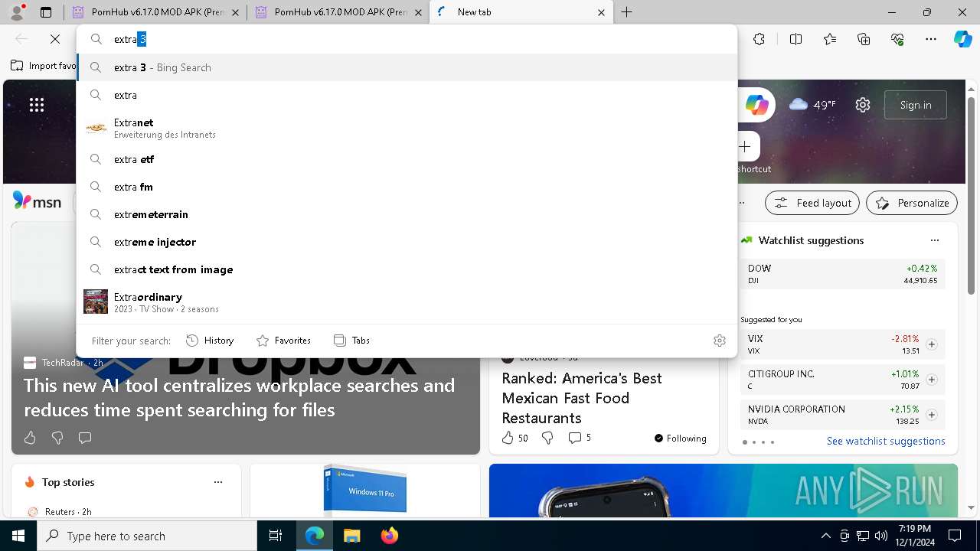Viewport: 980px width, 551px height.
Task: Open Mexican Fast Food Restaurants headline
Action: (x=582, y=398)
